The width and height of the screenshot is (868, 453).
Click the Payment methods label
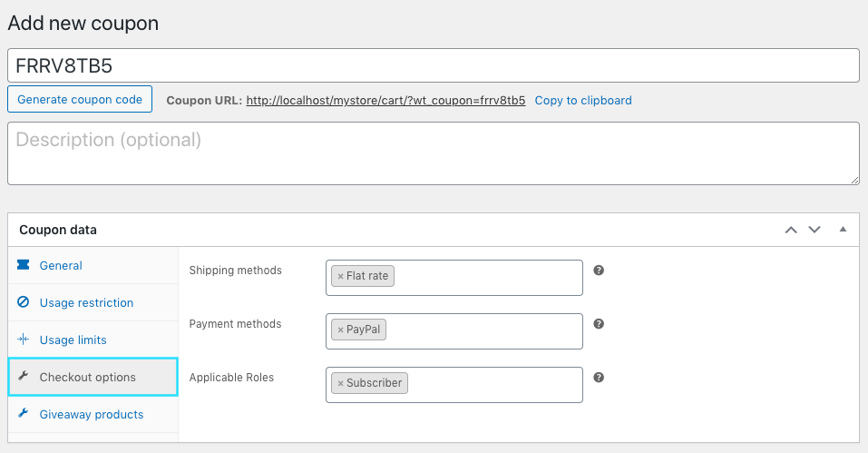coord(235,324)
